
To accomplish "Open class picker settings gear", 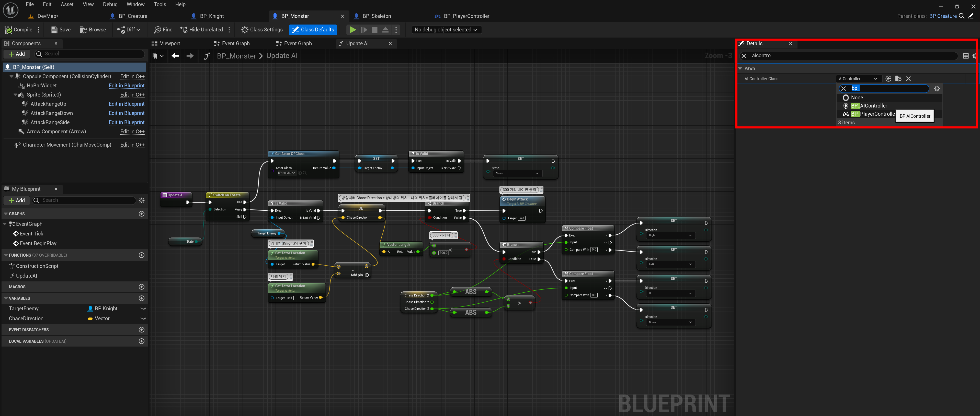I will point(937,89).
